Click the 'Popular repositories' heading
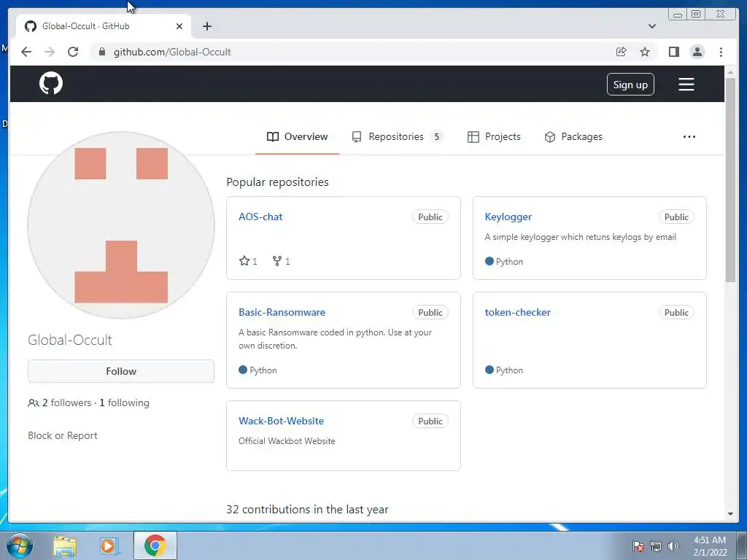The width and height of the screenshot is (747, 560). [x=277, y=182]
